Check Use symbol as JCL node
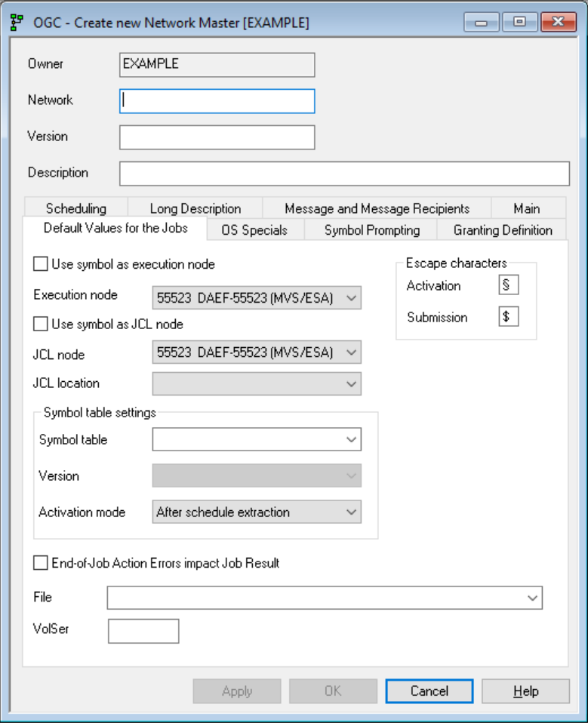 [41, 325]
